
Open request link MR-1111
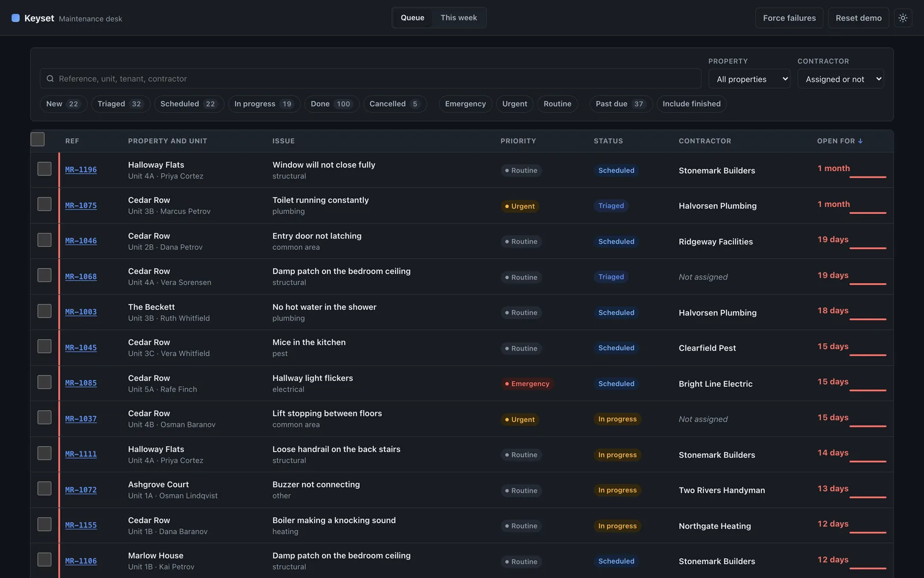[x=81, y=454]
